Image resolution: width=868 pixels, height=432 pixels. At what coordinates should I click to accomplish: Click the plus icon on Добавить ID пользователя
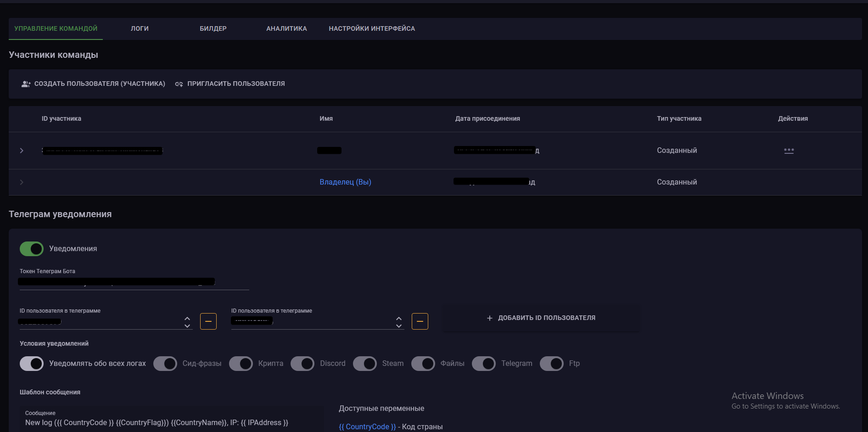tap(489, 318)
